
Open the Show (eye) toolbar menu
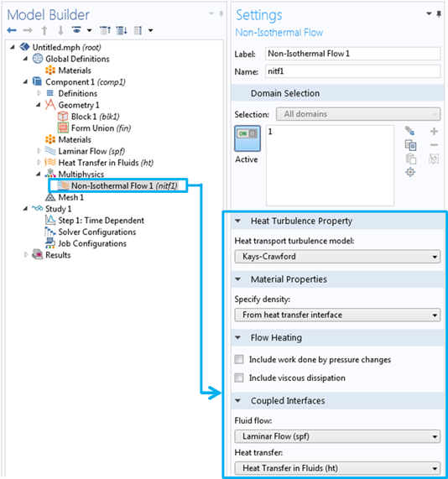pyautogui.click(x=76, y=30)
